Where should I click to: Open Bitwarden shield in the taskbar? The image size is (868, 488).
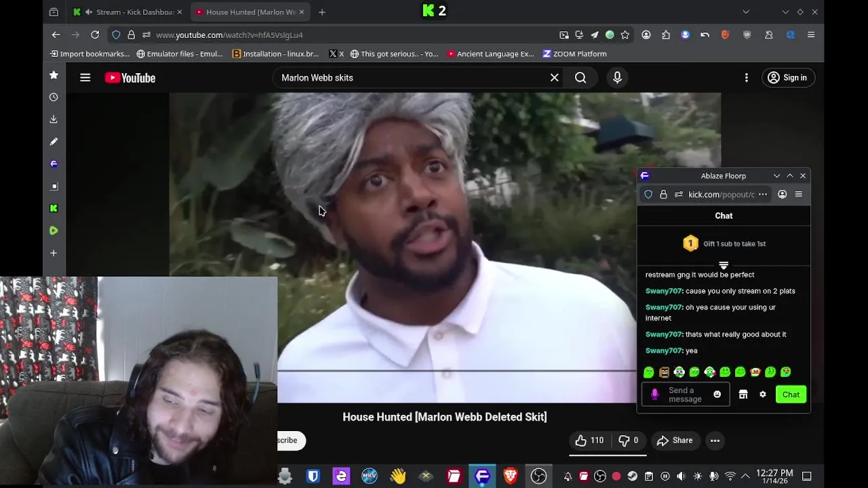[313, 476]
